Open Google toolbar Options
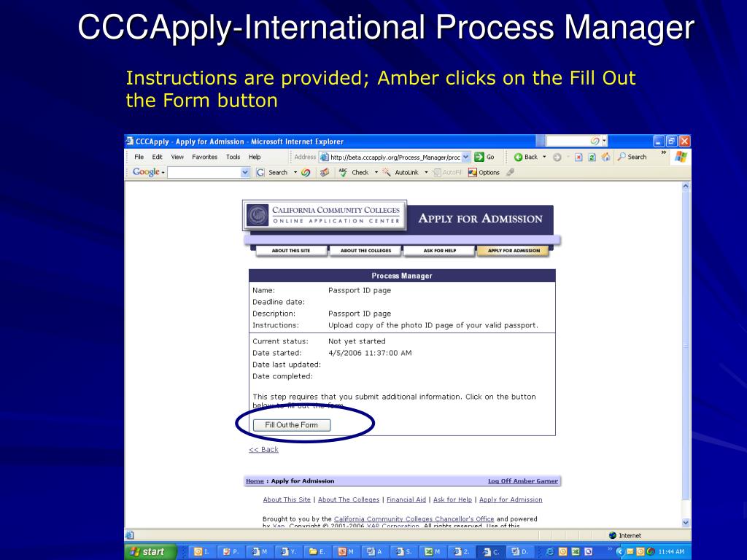 pyautogui.click(x=484, y=172)
